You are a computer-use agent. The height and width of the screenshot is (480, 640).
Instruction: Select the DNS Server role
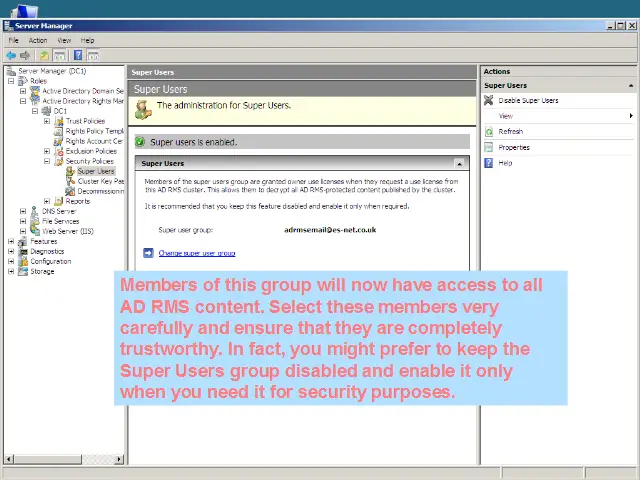coord(59,211)
